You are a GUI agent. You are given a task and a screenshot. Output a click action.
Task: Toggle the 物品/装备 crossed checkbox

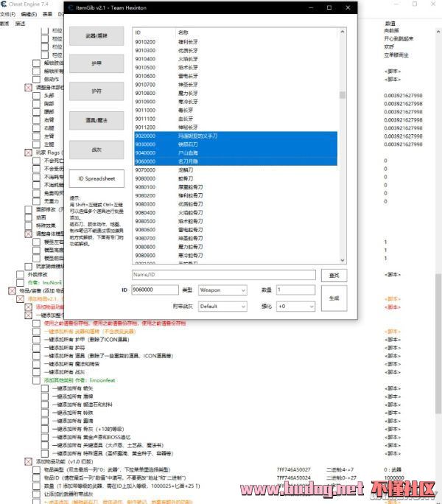(12, 291)
